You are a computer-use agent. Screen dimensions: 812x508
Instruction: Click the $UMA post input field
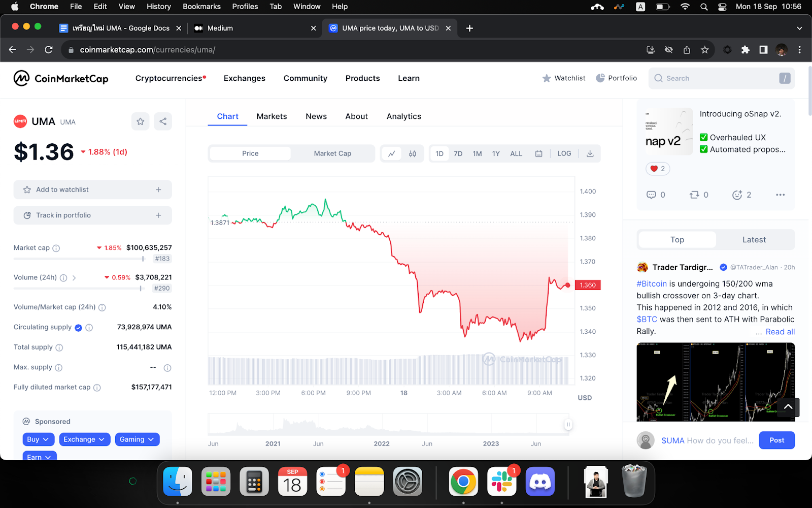(x=707, y=440)
